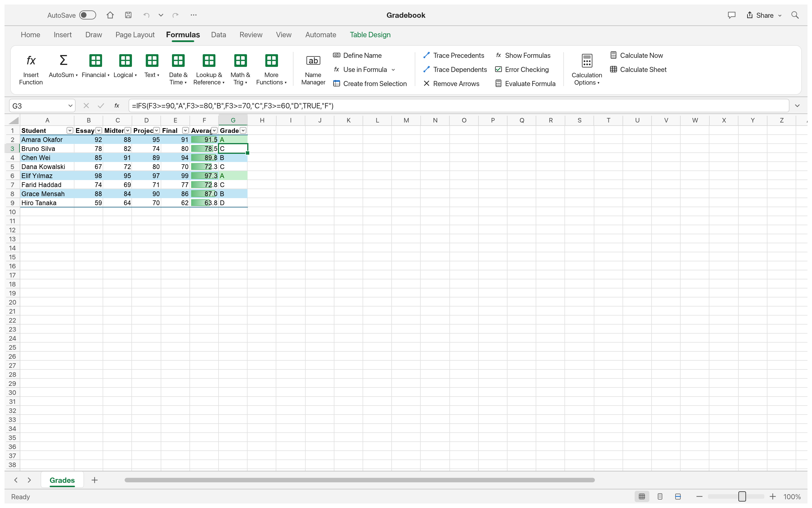Open the Project column filter dropdown
This screenshot has height=508, width=812.
click(x=156, y=130)
